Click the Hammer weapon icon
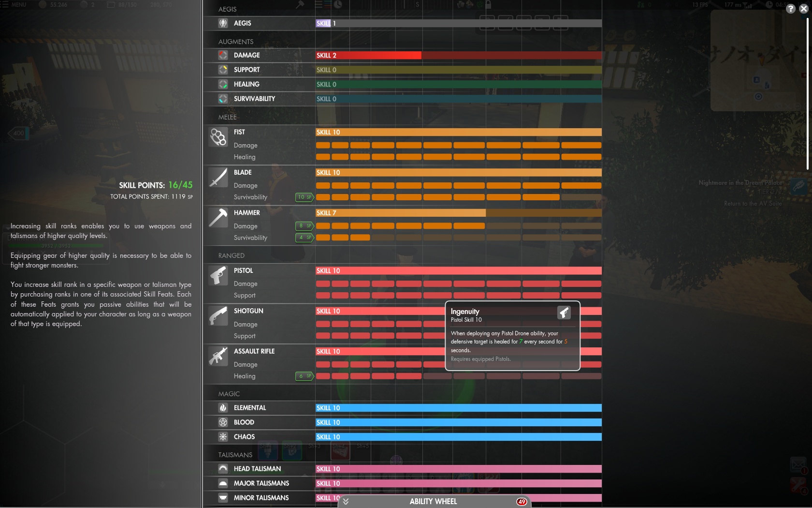Screen dimensions: 812x508 [218, 218]
